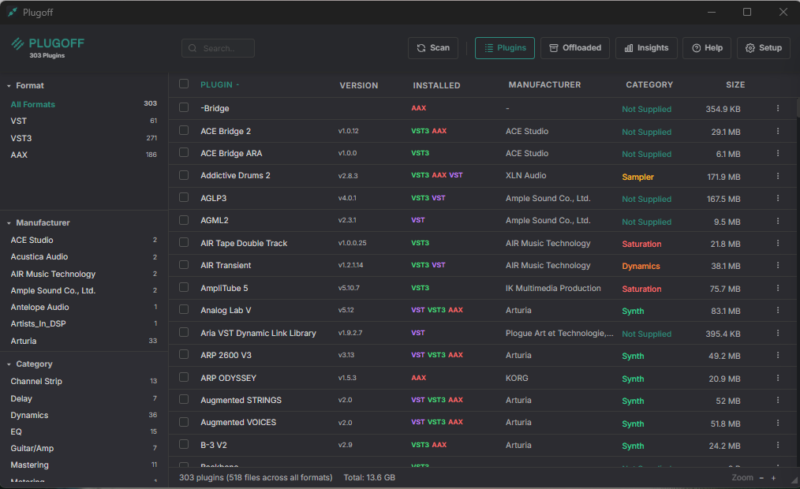Open the kebab menu for Addictive Drums 2
This screenshot has height=489, width=800.
click(778, 176)
